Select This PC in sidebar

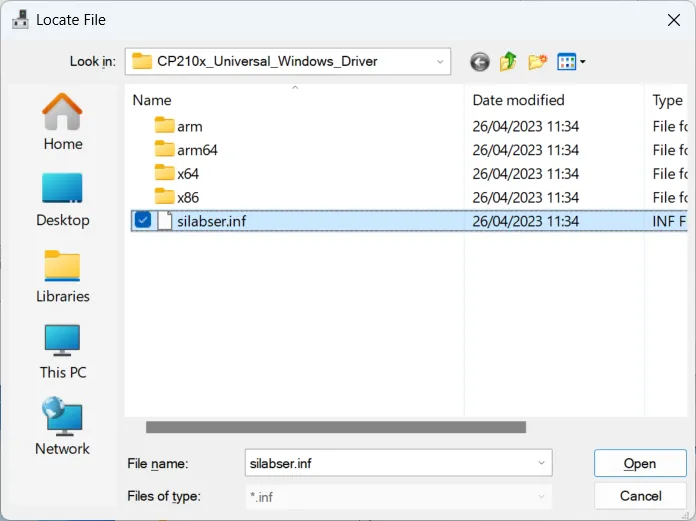coord(62,351)
